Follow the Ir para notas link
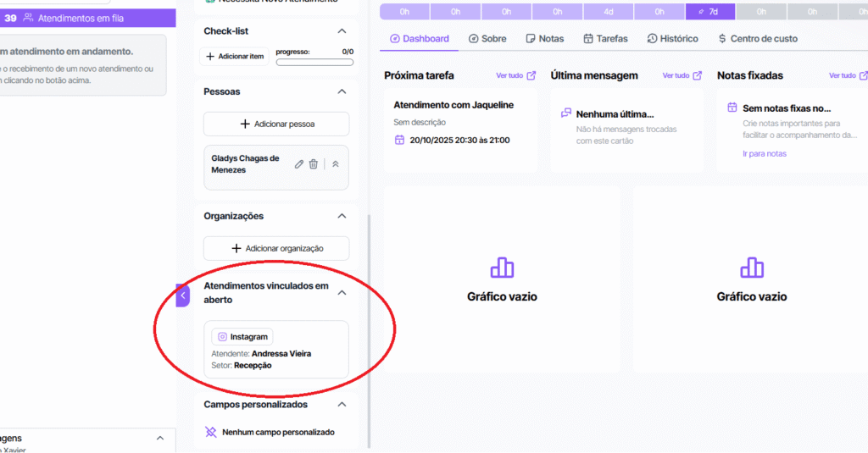The image size is (868, 453). coord(765,154)
